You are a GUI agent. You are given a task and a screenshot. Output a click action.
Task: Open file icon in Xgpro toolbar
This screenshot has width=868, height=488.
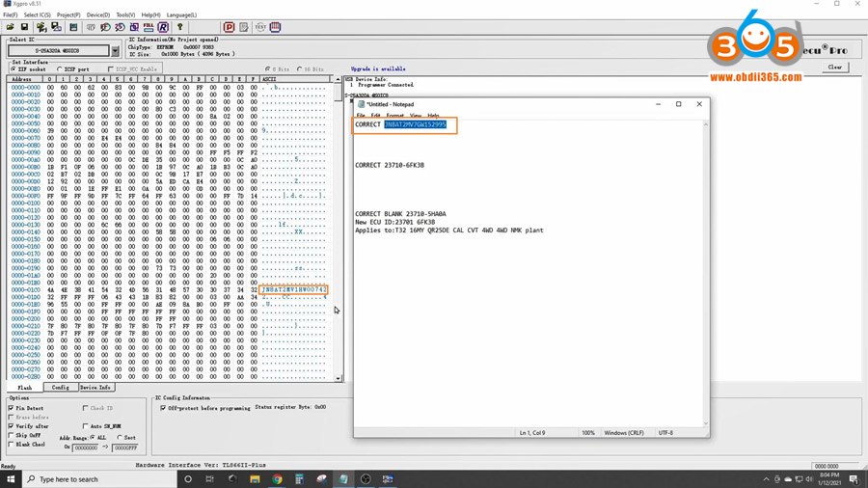(10, 27)
